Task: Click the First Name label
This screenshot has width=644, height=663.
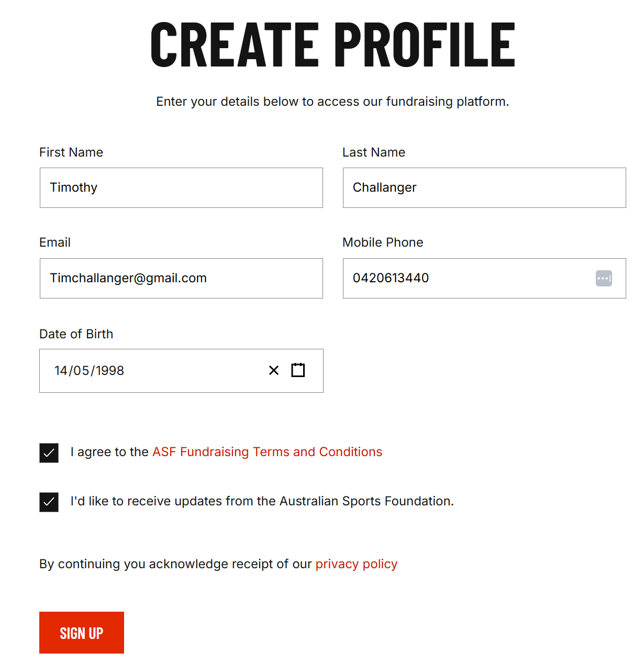Action: point(71,152)
